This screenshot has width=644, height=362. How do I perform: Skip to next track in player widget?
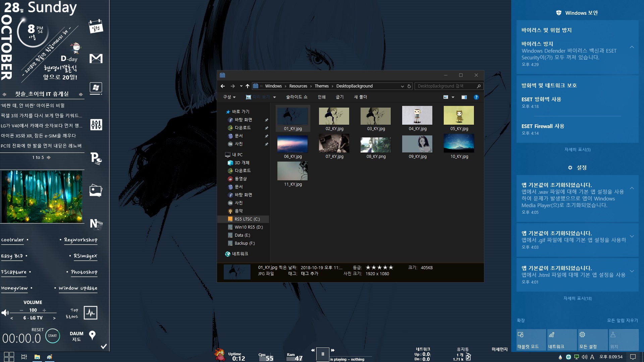point(333,350)
